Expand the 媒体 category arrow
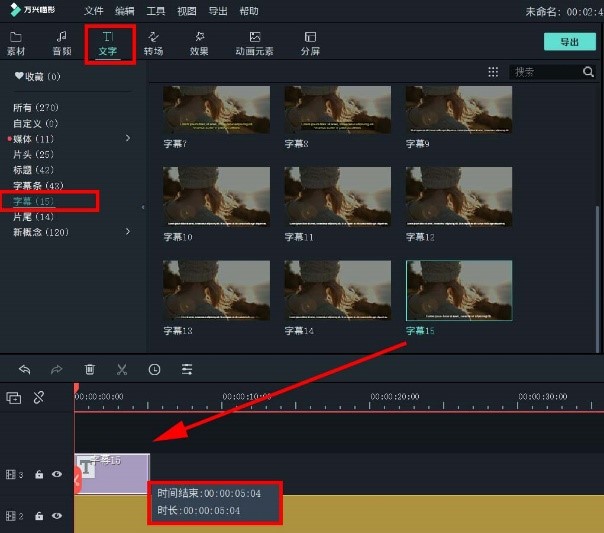Screen dimensions: 604x533 tap(128, 138)
